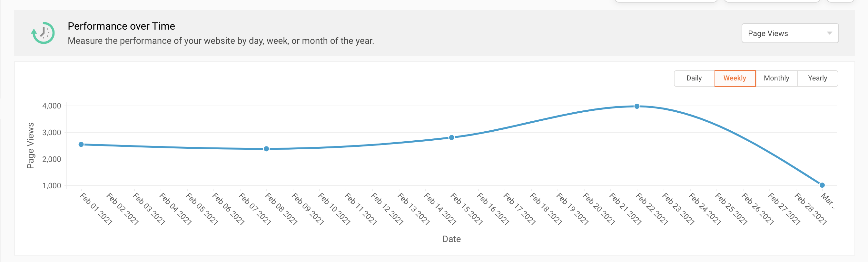Click the Feb 08 2021 data point
The width and height of the screenshot is (868, 262).
[x=267, y=149]
